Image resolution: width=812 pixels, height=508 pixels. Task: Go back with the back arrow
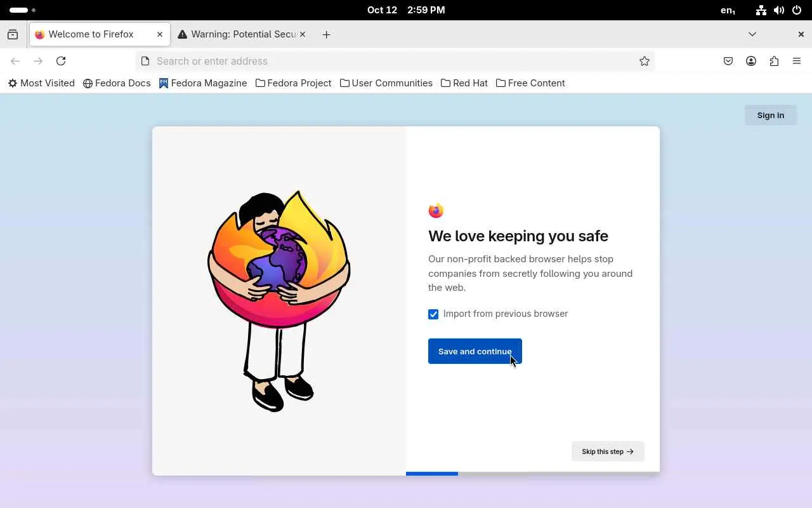click(x=15, y=61)
